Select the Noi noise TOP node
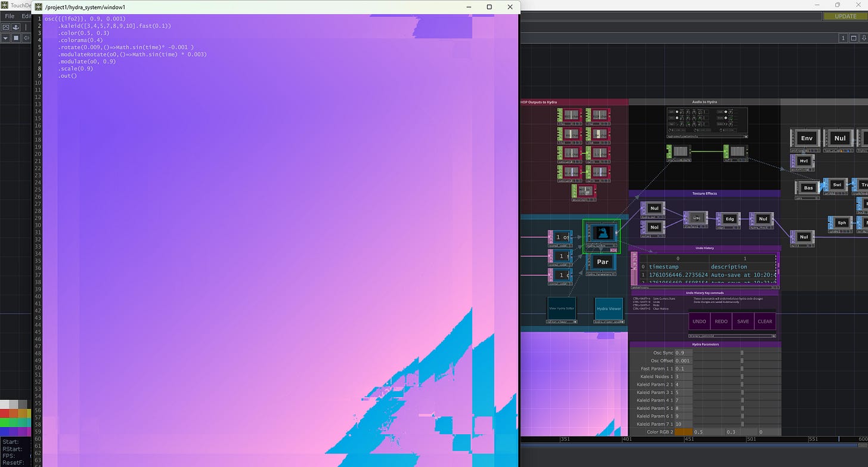Screen dimensions: 868x467 pyautogui.click(x=655, y=227)
